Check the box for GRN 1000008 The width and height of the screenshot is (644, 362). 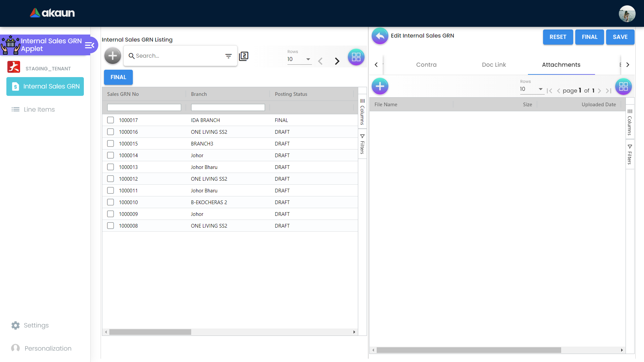(110, 226)
